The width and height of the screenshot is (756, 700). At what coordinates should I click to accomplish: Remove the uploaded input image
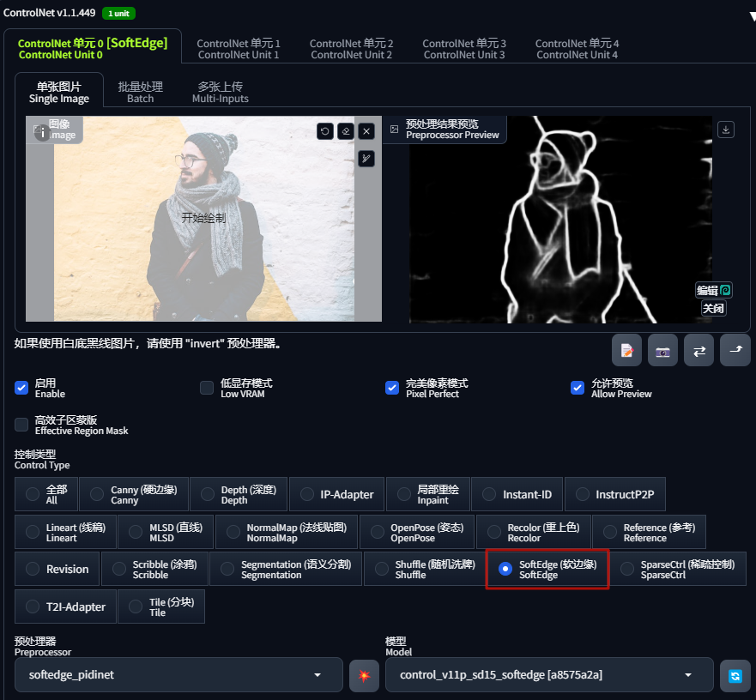366,131
